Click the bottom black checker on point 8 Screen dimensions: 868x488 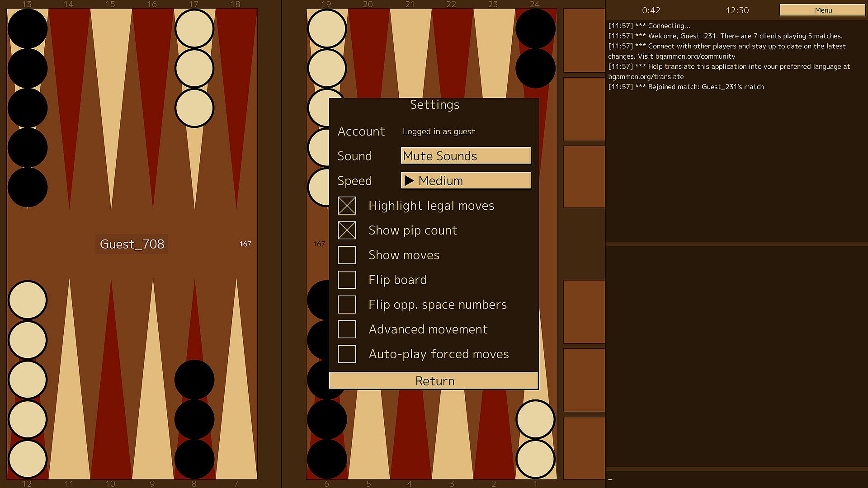194,459
